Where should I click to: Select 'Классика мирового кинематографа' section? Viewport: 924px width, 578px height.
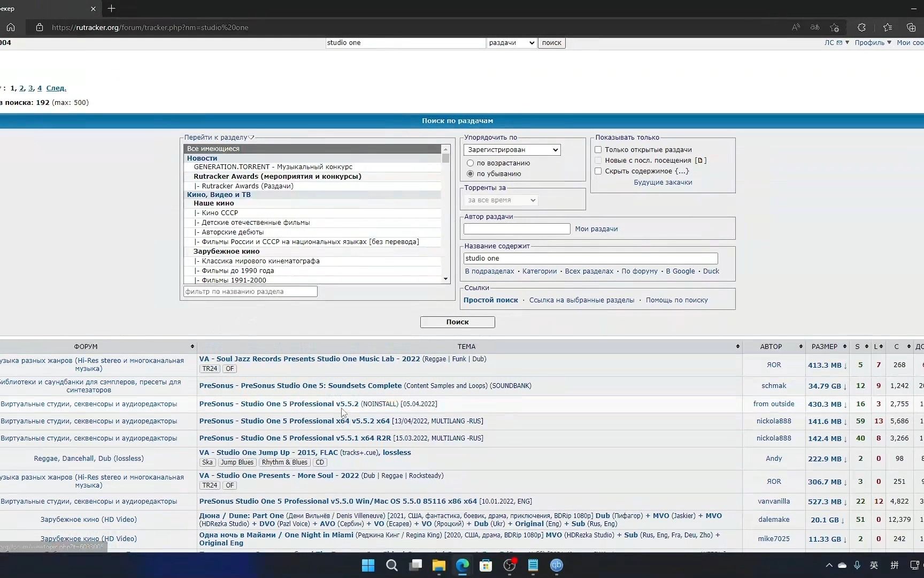coord(312,261)
